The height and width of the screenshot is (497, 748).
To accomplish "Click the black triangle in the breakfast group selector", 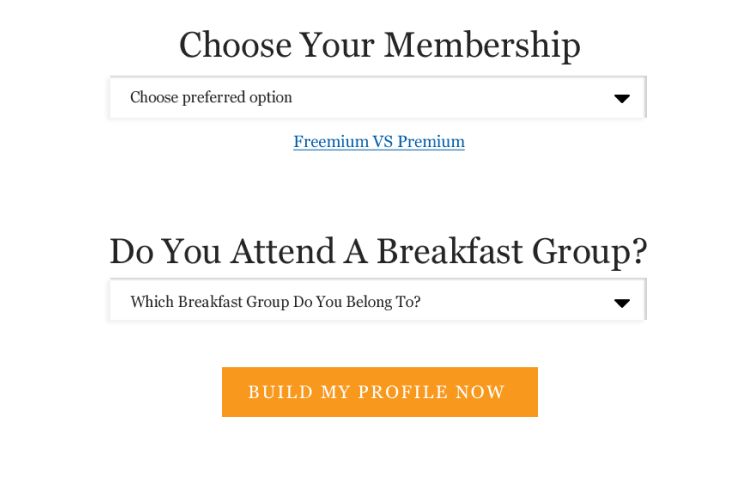I will point(622,303).
